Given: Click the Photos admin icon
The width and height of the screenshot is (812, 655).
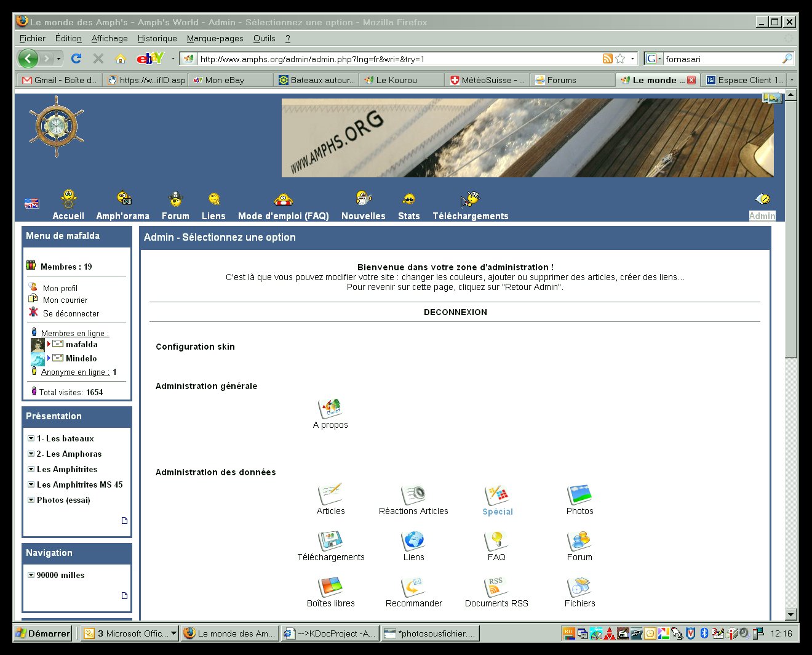Looking at the screenshot, I should pyautogui.click(x=579, y=495).
